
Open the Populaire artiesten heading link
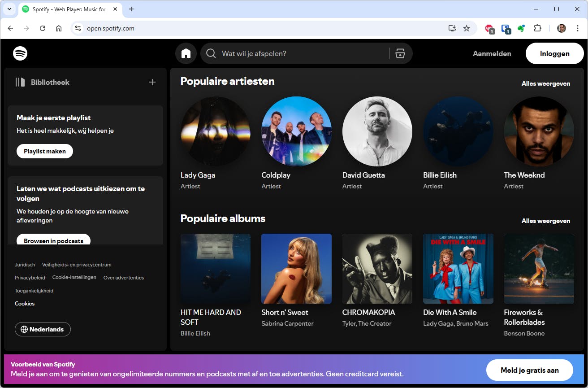227,81
